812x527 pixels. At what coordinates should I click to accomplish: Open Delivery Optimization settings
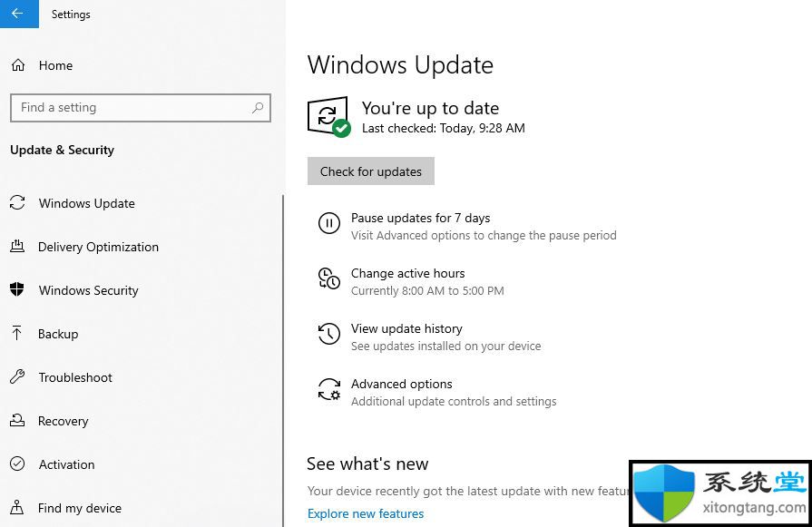(x=98, y=247)
